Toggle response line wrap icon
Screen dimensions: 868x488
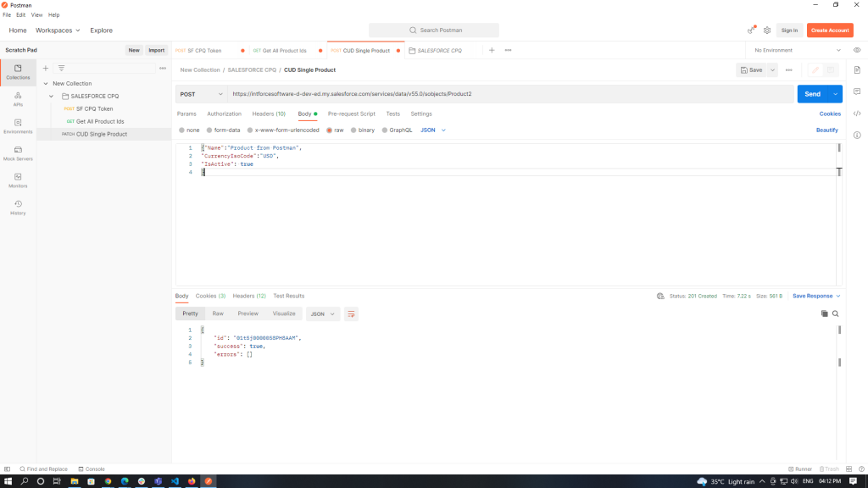pyautogui.click(x=351, y=314)
